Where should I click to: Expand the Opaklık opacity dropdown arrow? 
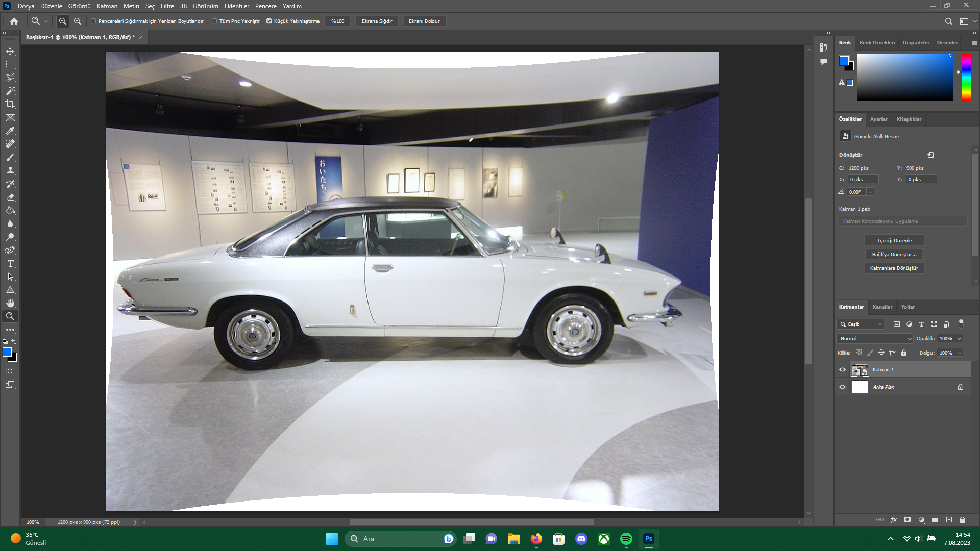click(959, 338)
